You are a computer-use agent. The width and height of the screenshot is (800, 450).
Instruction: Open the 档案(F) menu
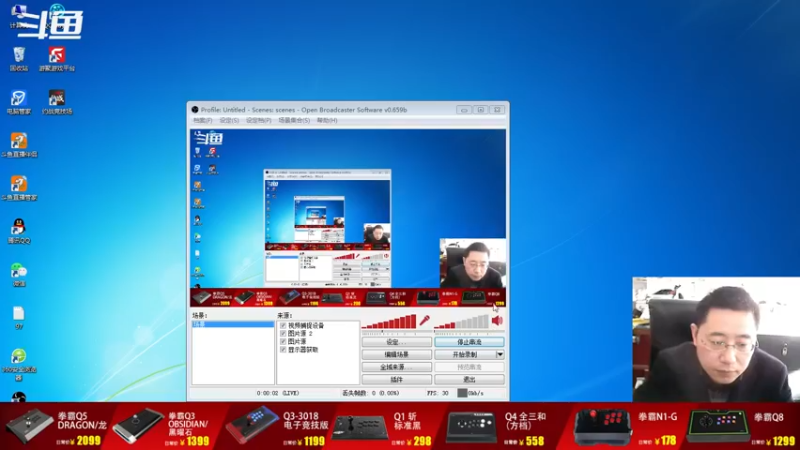tap(203, 120)
